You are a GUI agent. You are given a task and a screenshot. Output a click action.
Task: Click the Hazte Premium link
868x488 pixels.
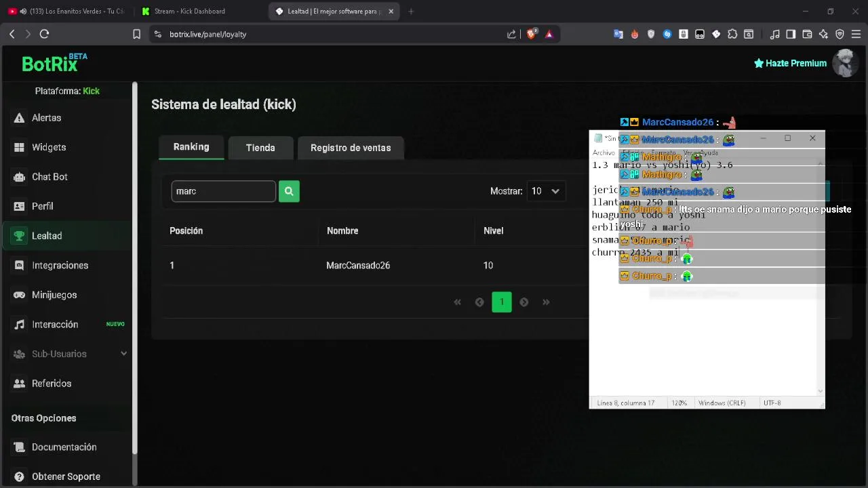[x=790, y=63]
